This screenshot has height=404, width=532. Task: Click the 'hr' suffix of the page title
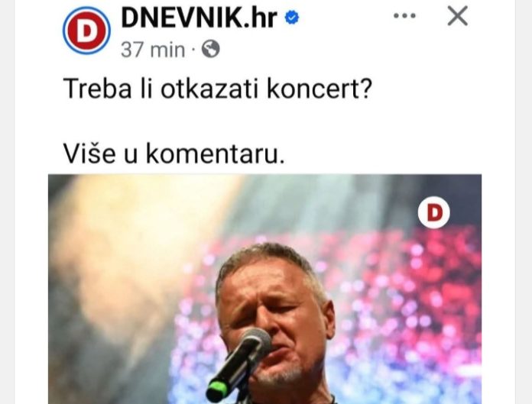click(264, 18)
